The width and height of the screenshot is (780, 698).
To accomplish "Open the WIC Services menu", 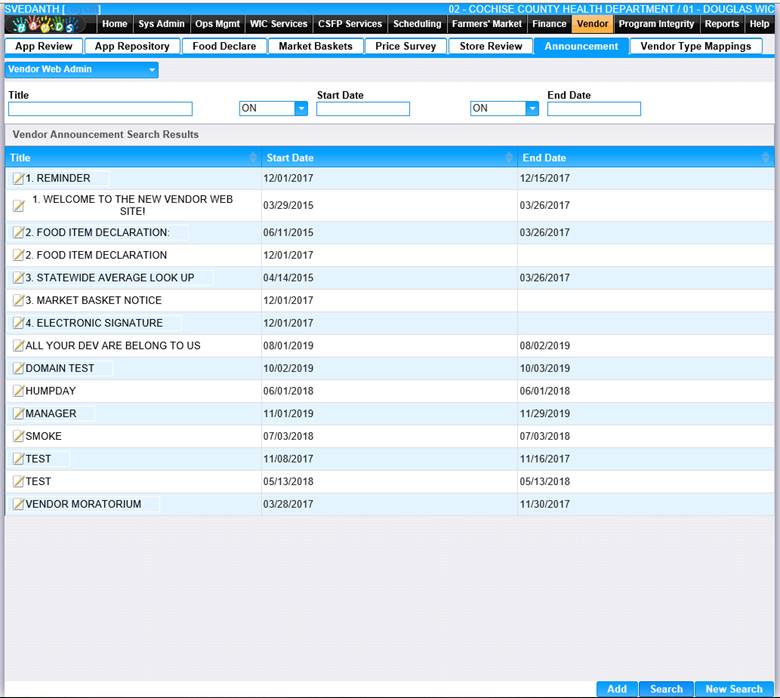I will [x=279, y=24].
